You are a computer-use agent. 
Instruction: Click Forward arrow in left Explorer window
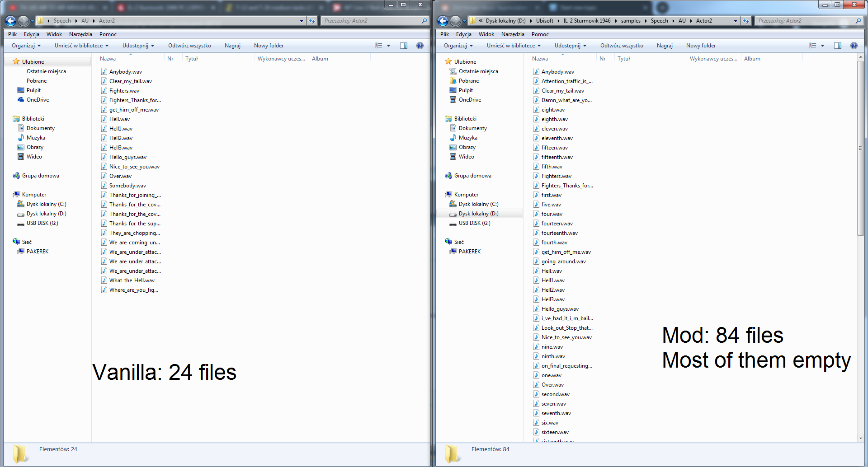pos(23,21)
